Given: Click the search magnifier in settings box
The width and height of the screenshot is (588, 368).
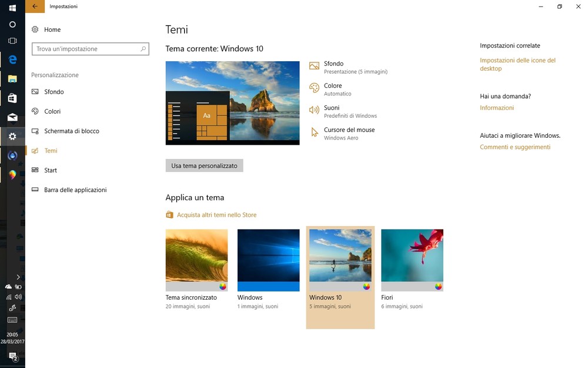Looking at the screenshot, I should coord(143,49).
